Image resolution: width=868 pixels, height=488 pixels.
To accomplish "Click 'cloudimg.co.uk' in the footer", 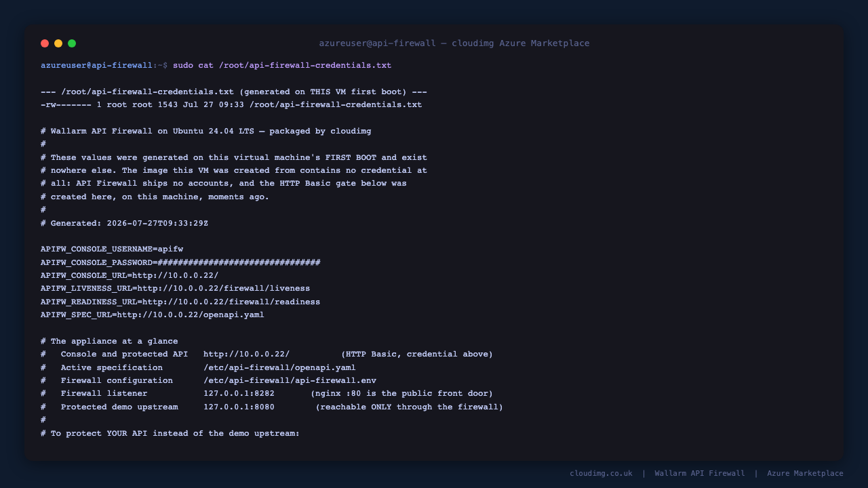I will coord(601,474).
